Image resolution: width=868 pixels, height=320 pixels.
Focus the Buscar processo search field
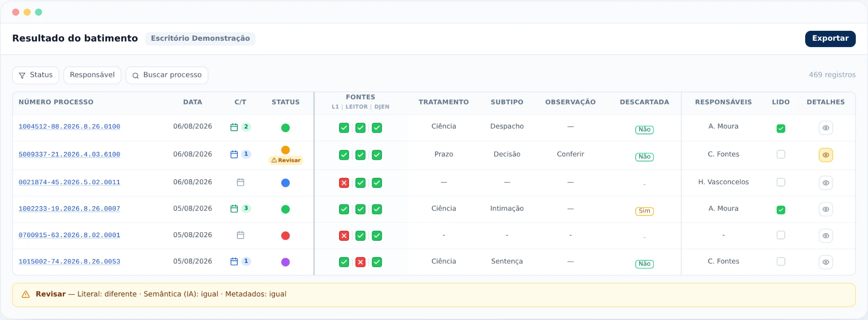[x=167, y=75]
